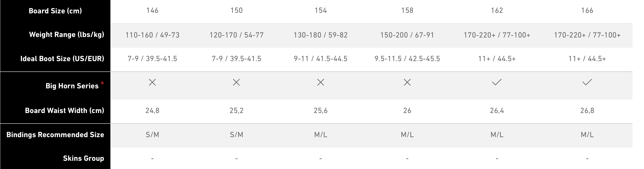Screen dimensions: 644x169
Task: Click the Weight Range (lbs/kg) label
Action: point(67,34)
